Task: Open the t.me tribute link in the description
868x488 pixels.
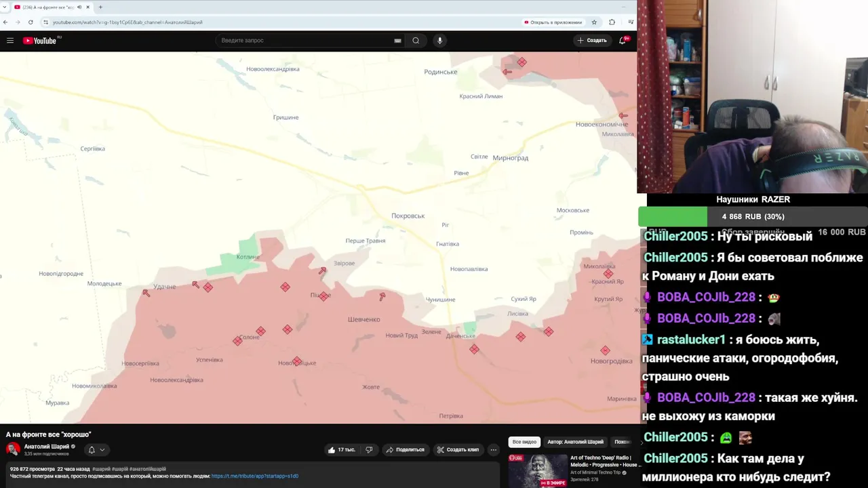Action: [x=254, y=476]
